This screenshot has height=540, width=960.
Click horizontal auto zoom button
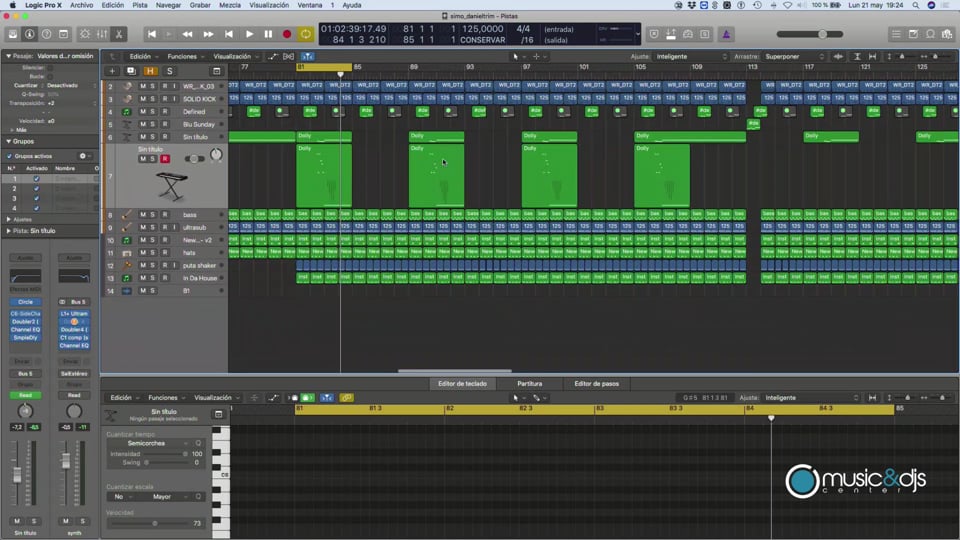(x=872, y=56)
